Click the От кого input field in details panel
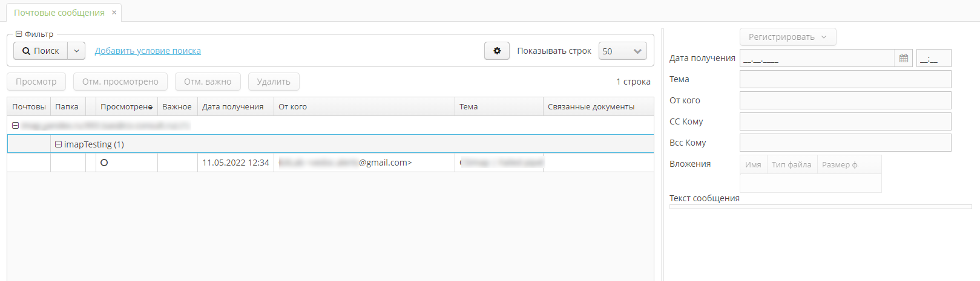The height and width of the screenshot is (281, 980). click(846, 100)
